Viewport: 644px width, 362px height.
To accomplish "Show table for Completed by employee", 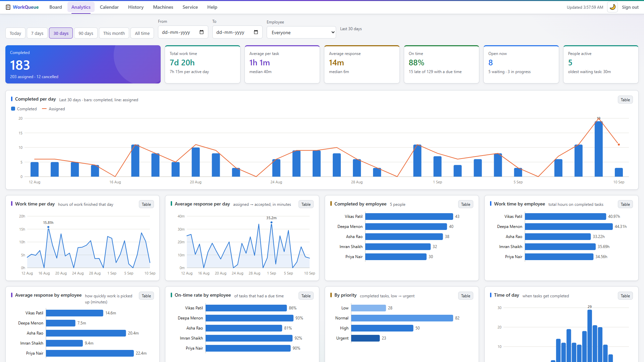I will [466, 204].
